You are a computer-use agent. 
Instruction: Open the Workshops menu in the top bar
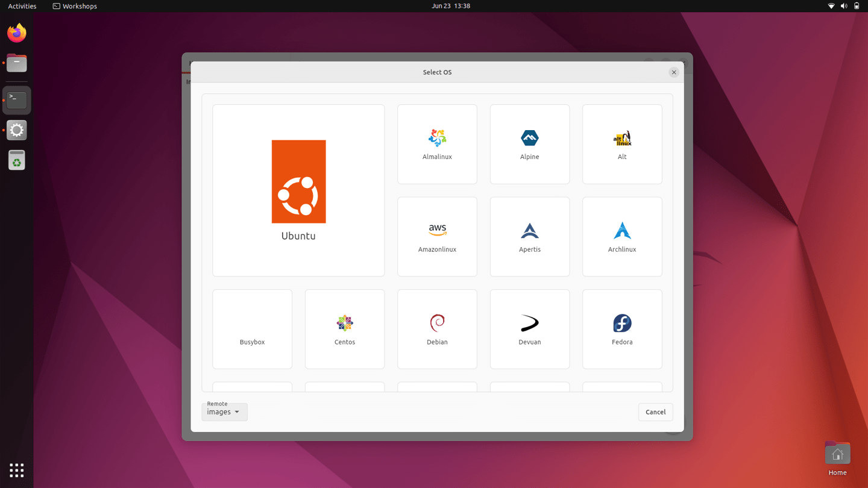(x=74, y=6)
